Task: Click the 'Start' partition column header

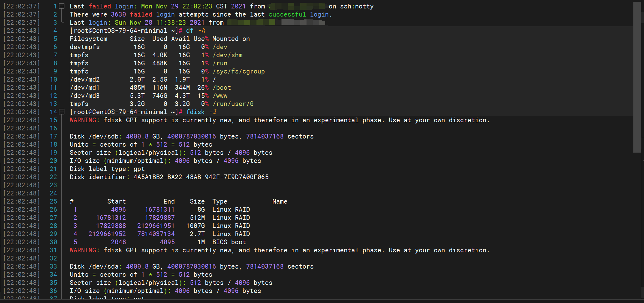Action: click(x=117, y=201)
